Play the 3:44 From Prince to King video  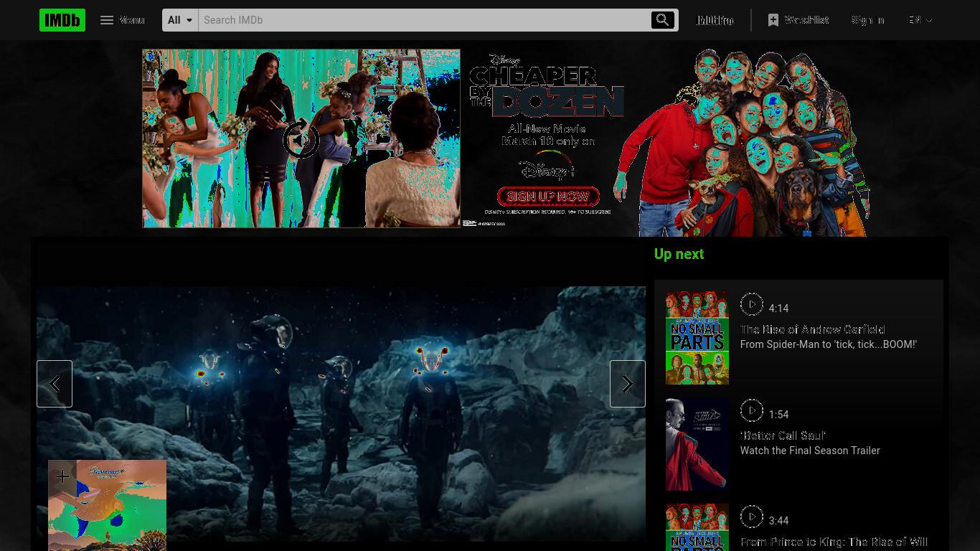point(751,517)
